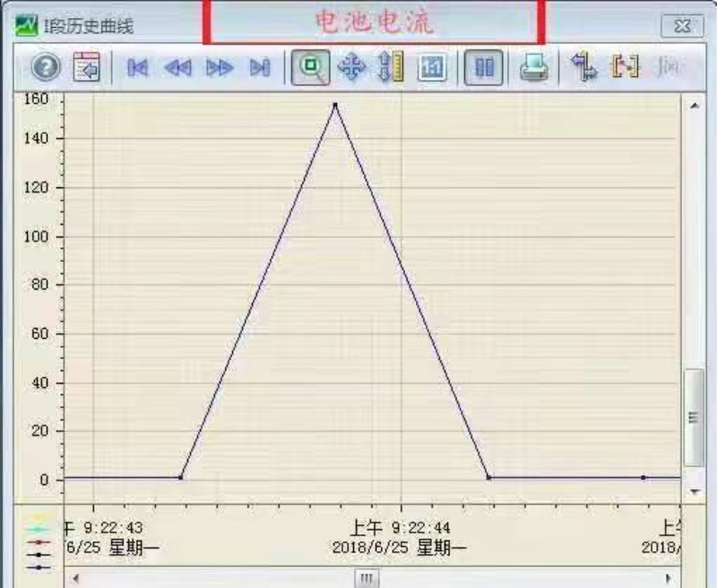Select the dark blue curve legend entry
Image resolution: width=717 pixels, height=588 pixels.
[39, 567]
